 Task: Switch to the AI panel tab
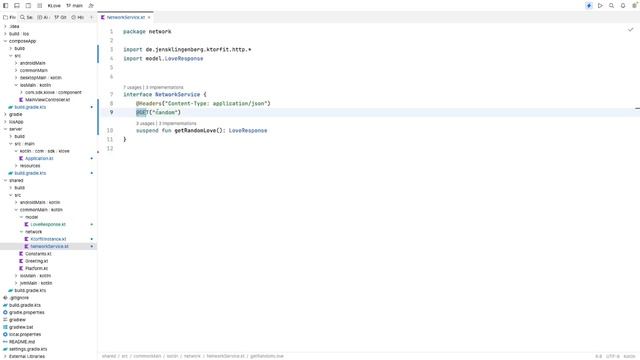click(43, 18)
